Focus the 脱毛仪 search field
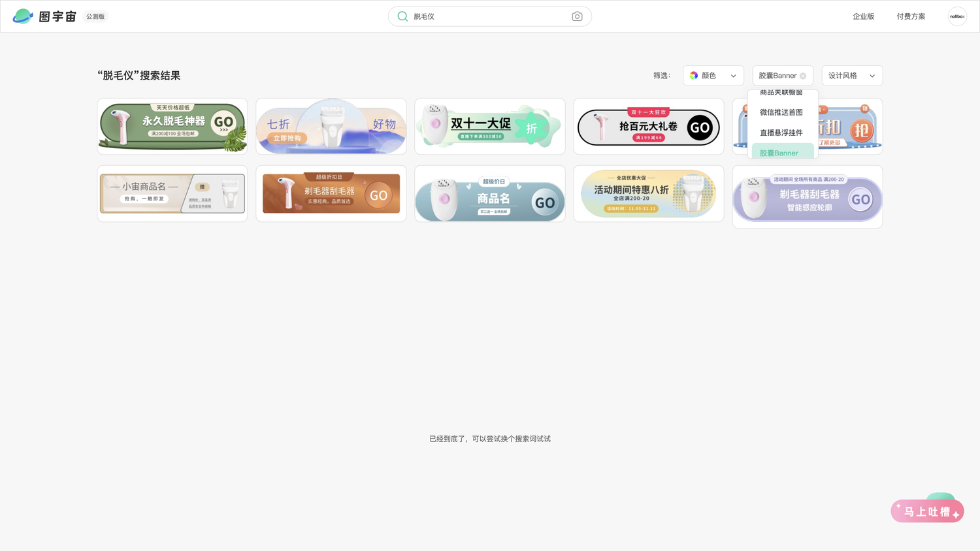The width and height of the screenshot is (980, 551). 490,16
